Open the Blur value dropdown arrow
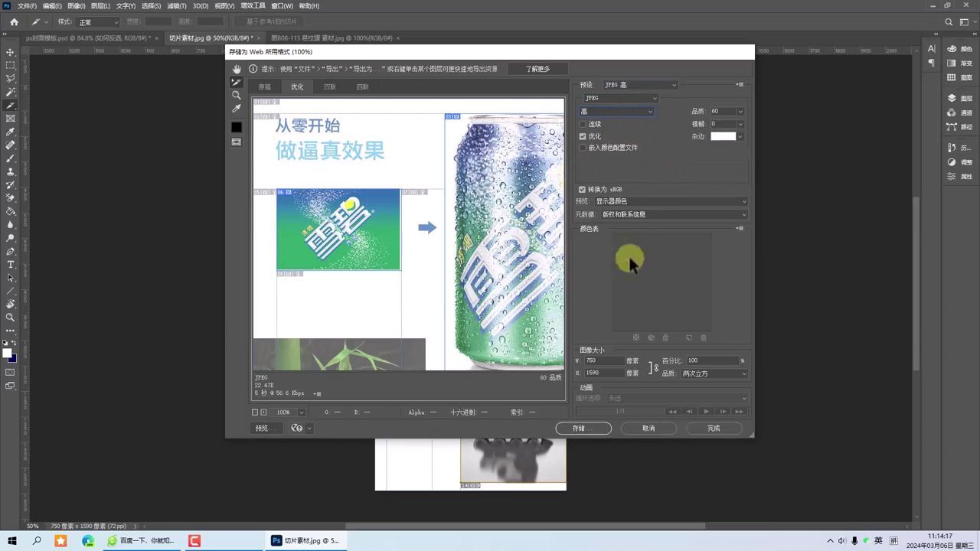This screenshot has height=551, width=980. coord(740,124)
